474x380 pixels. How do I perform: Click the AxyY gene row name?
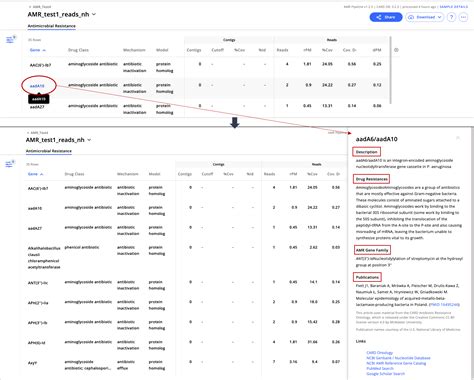(32, 363)
